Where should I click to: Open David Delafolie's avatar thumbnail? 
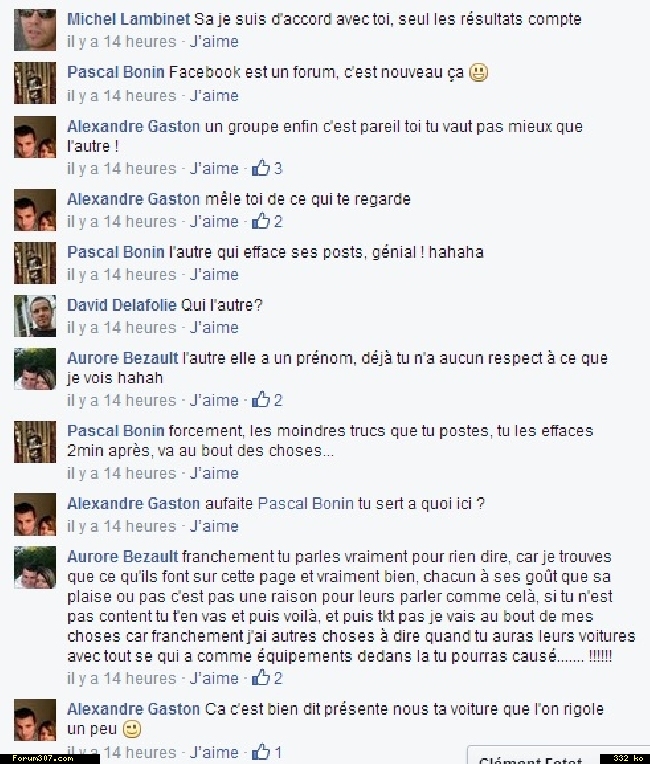pos(35,316)
